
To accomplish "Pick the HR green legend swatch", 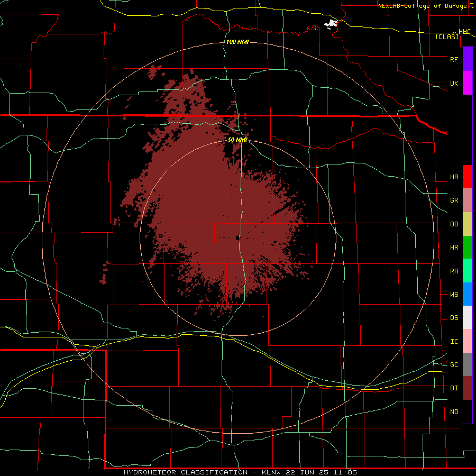I will click(x=467, y=248).
